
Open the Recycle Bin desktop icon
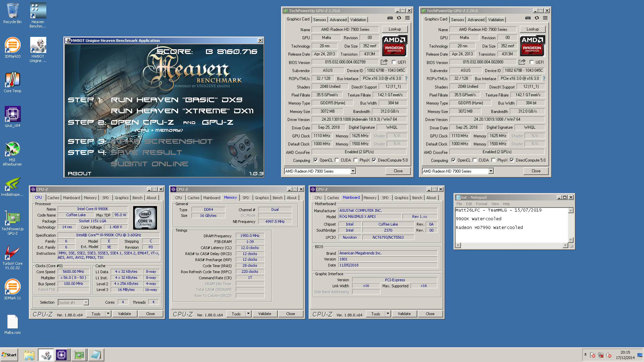click(x=12, y=13)
